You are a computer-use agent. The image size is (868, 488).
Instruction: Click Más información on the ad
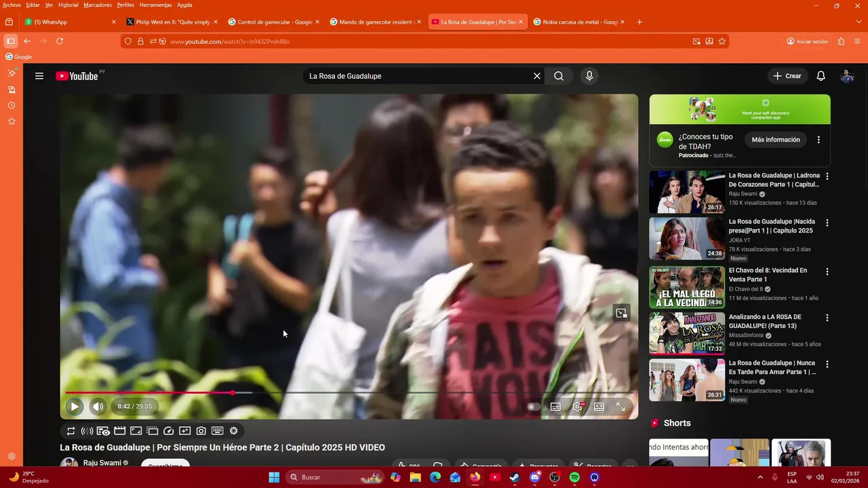click(776, 140)
